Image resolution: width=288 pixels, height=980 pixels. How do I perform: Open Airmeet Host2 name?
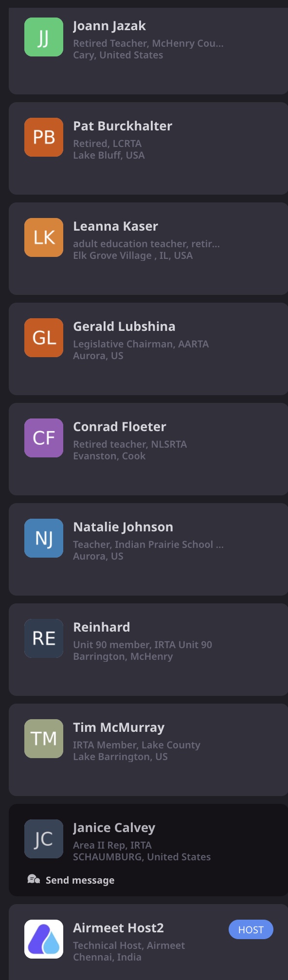118,928
